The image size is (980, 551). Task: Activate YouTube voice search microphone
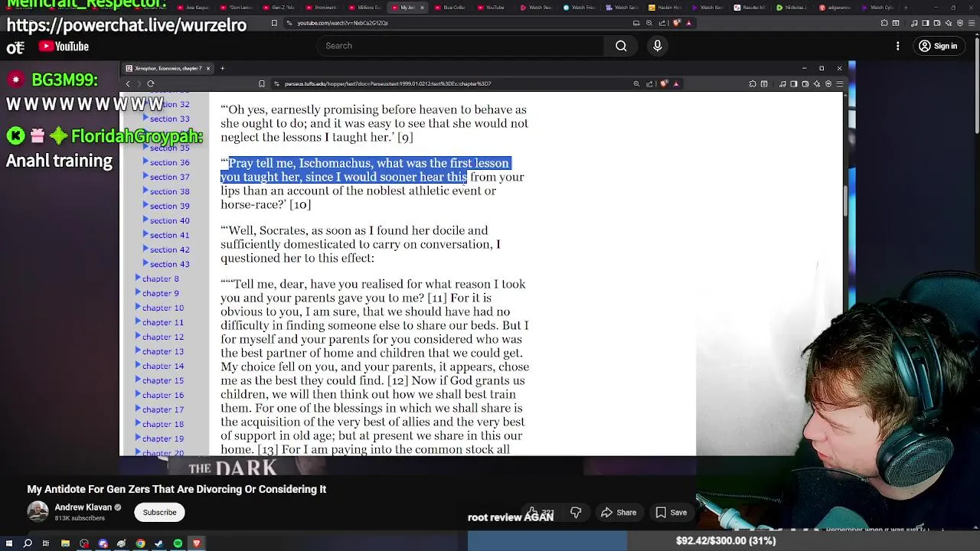click(657, 46)
